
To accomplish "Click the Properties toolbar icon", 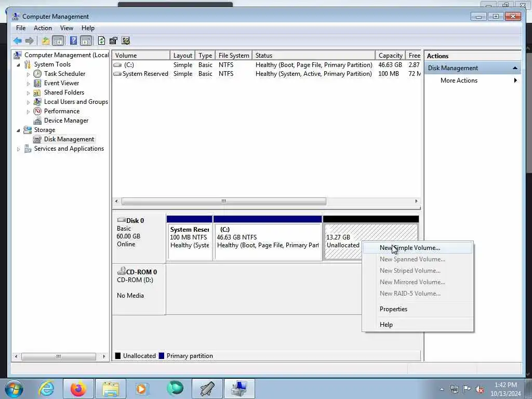I will pyautogui.click(x=113, y=41).
